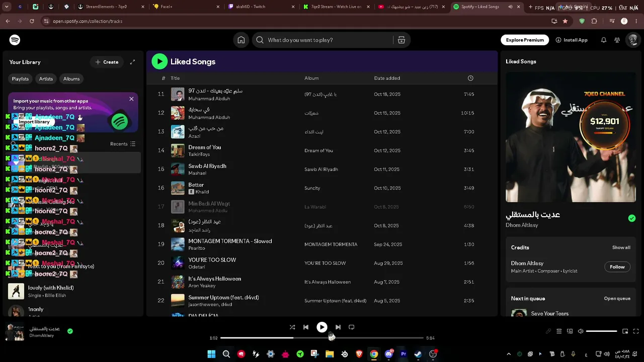The width and height of the screenshot is (644, 362).
Task: Open the Connect to a device icon
Action: [x=570, y=331]
